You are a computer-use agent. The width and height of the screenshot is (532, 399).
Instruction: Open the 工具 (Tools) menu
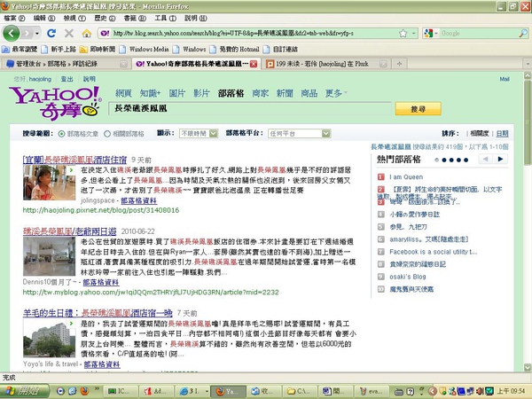click(x=165, y=18)
